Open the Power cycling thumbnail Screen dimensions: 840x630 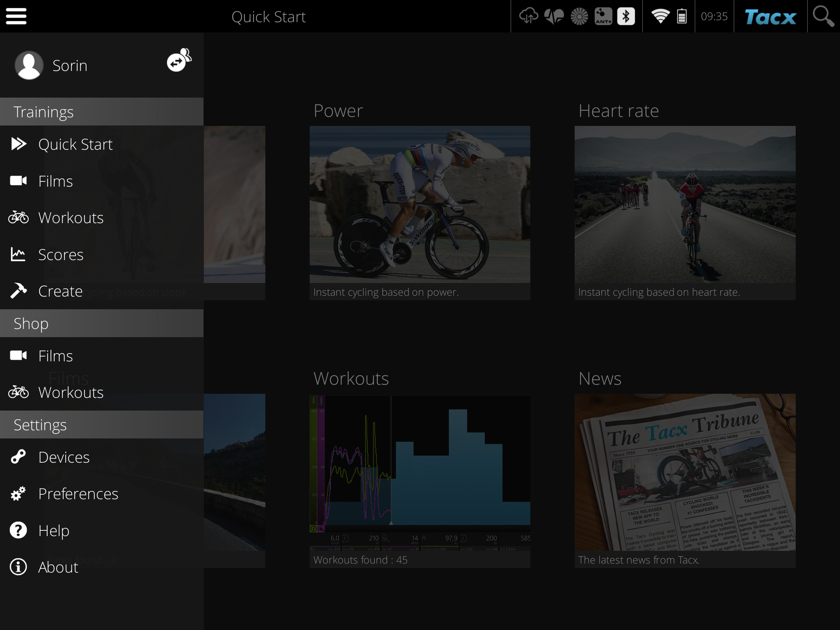[420, 204]
